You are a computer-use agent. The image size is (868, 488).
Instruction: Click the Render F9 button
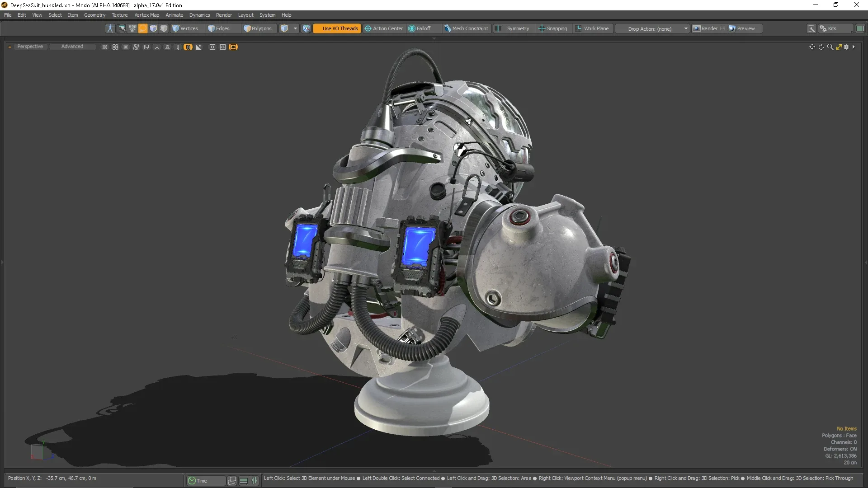709,28
